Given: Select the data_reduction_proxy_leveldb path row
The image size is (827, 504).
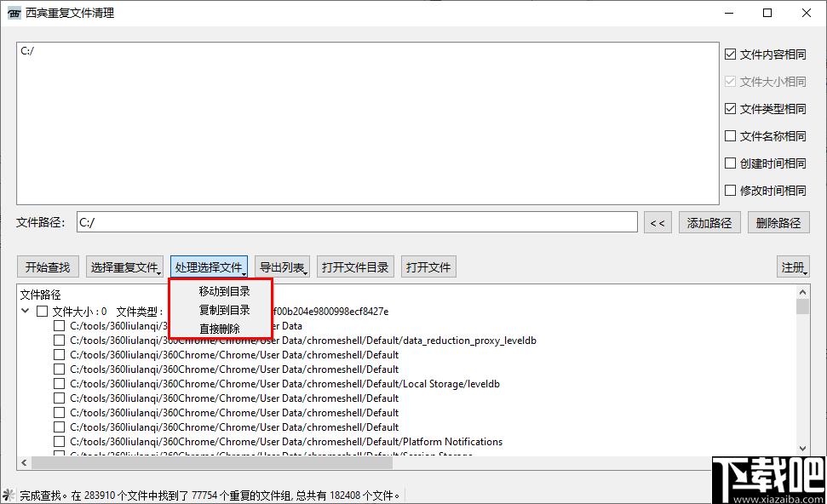Looking at the screenshot, I should [302, 341].
